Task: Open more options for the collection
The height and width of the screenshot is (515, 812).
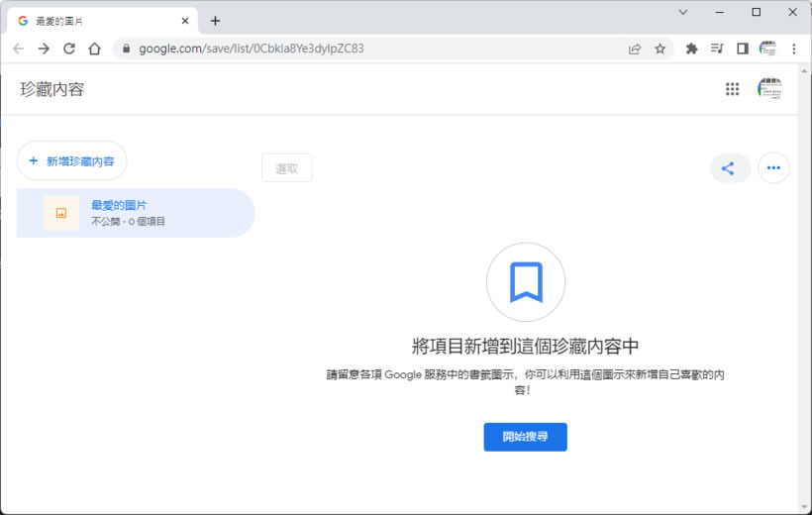Action: 773,167
